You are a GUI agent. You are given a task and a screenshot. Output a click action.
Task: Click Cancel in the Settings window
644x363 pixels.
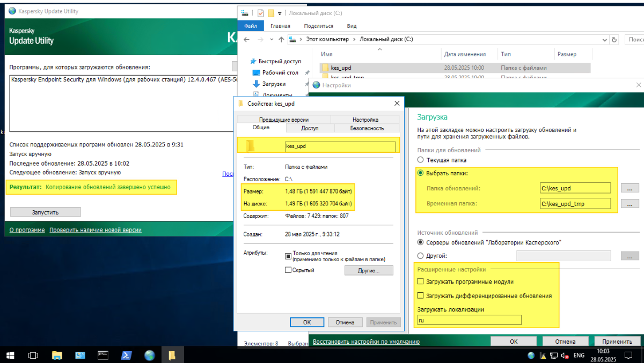565,342
